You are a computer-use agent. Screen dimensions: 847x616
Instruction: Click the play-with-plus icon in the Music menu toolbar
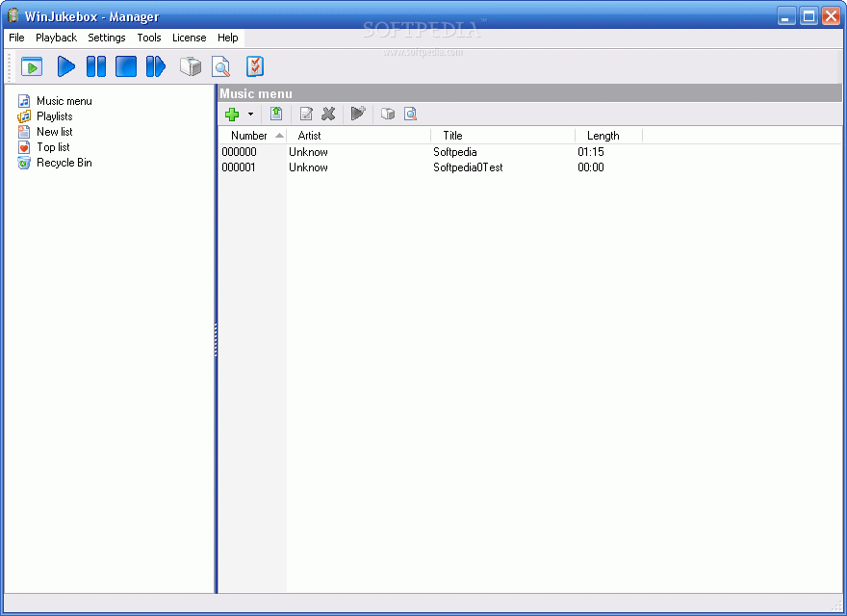pos(358,114)
